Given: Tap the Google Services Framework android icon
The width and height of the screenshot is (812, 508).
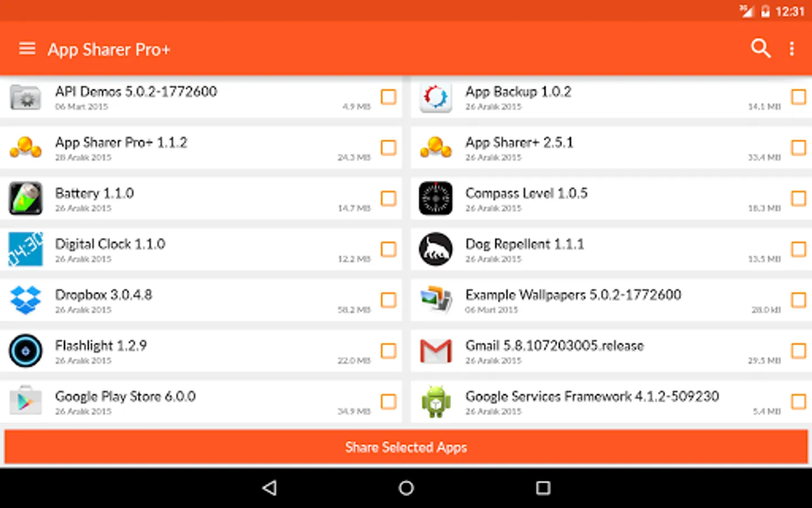Looking at the screenshot, I should [435, 401].
